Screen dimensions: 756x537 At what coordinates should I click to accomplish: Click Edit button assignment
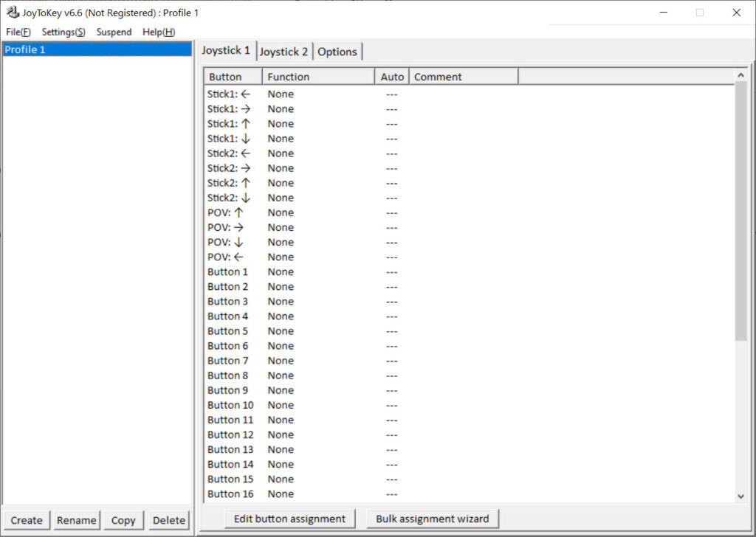point(289,519)
